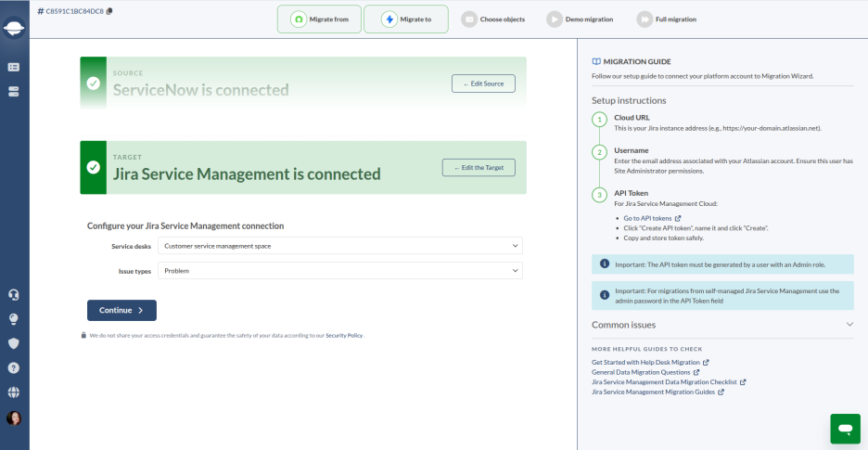Click the Edit Source button
The width and height of the screenshot is (868, 450).
pos(483,84)
